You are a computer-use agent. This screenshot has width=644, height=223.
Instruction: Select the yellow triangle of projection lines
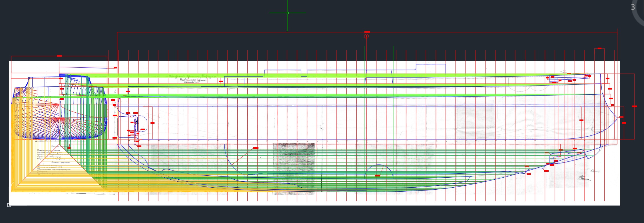[x=60, y=171]
